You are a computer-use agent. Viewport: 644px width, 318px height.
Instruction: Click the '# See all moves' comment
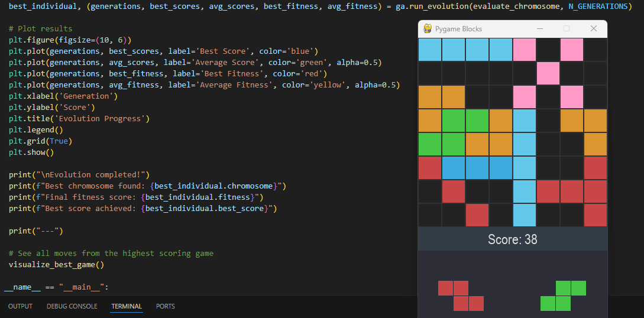[x=111, y=254]
